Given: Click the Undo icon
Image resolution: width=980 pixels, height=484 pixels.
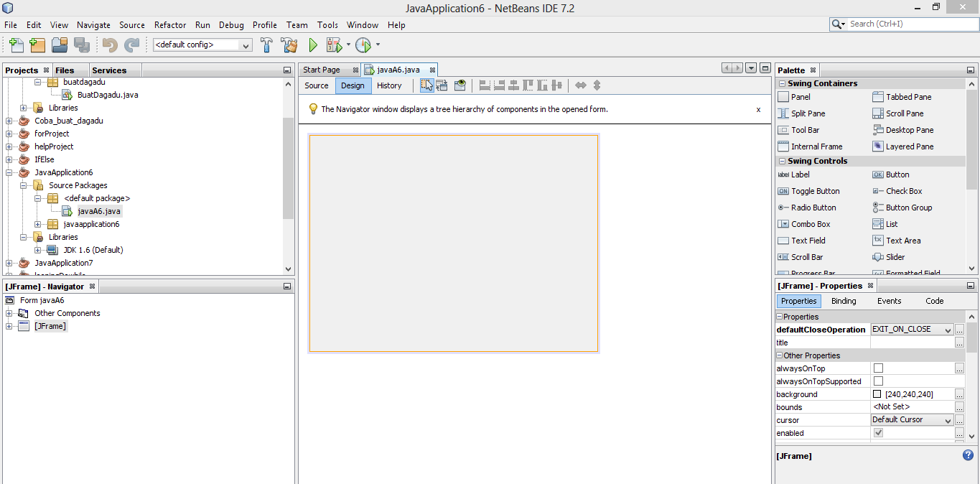Looking at the screenshot, I should coord(108,45).
